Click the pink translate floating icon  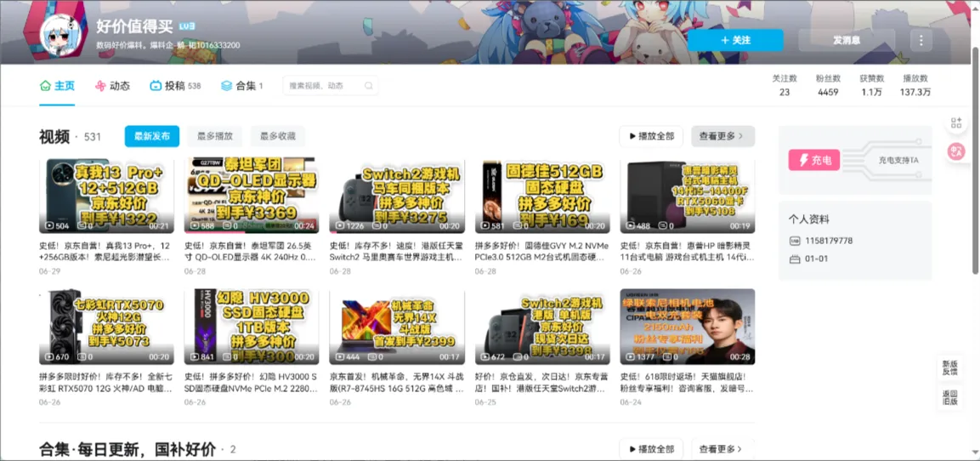point(956,151)
